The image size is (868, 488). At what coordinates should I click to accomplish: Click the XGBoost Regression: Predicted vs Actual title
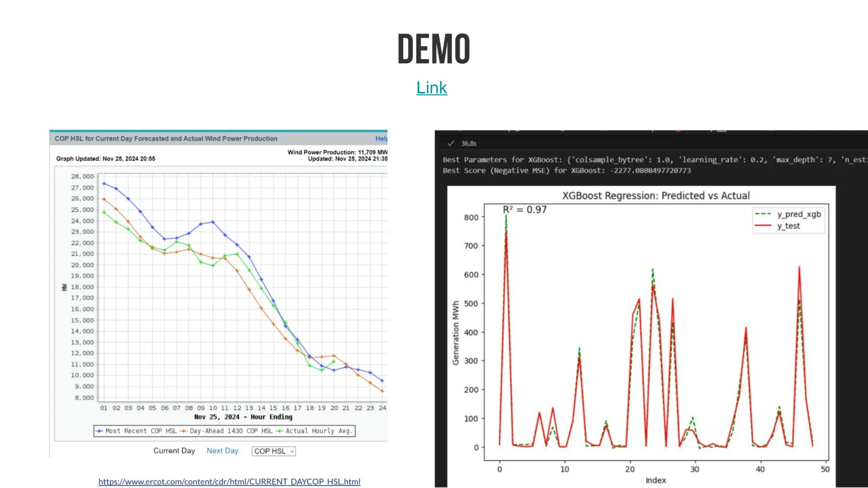tap(656, 196)
